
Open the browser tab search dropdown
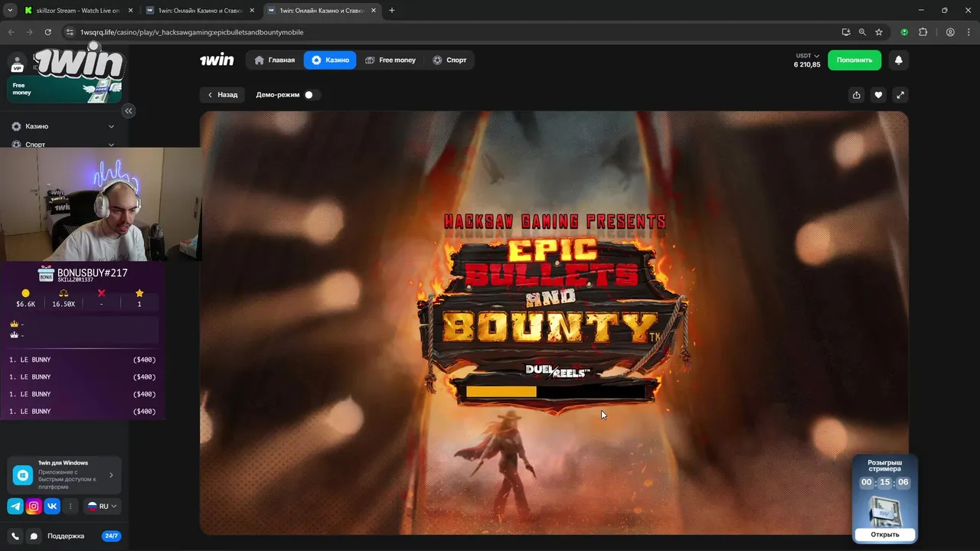pos(9,11)
